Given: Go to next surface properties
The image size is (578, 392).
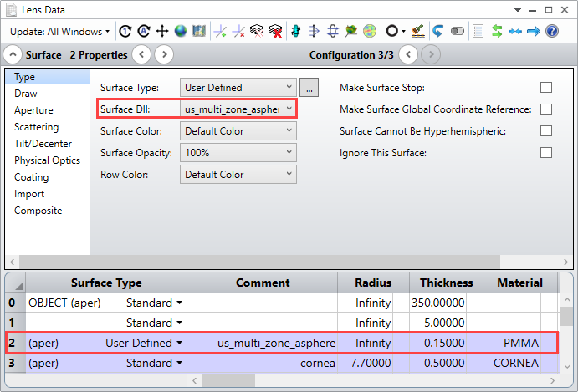Looking at the screenshot, I should pos(164,55).
